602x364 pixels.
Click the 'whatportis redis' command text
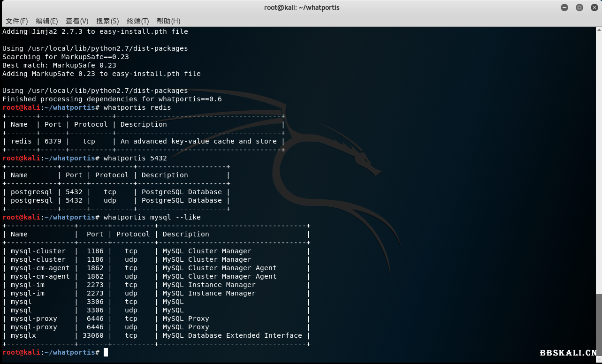click(x=137, y=107)
